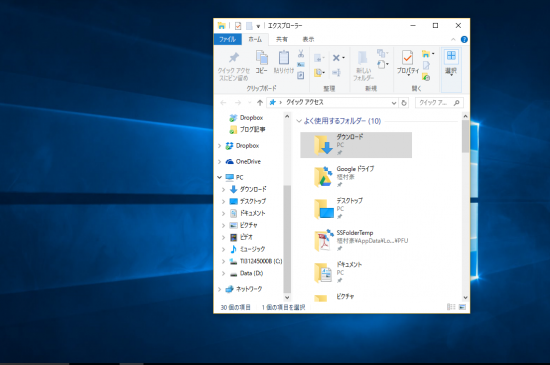
Task: Click the Paste (貼り付け) ribbon icon
Action: [x=283, y=58]
